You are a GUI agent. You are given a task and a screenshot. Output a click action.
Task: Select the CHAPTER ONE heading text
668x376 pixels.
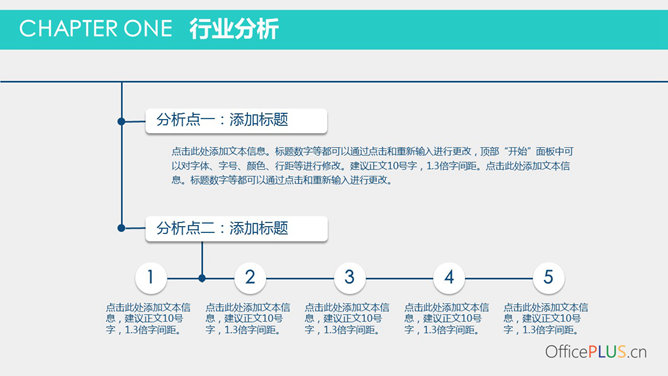[x=96, y=29]
